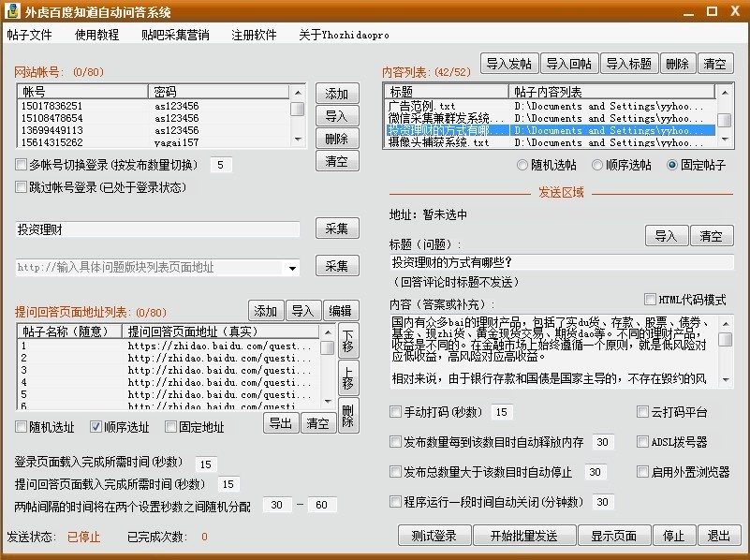Select the 随机选帖 radio button
750x560 pixels.
(x=522, y=166)
